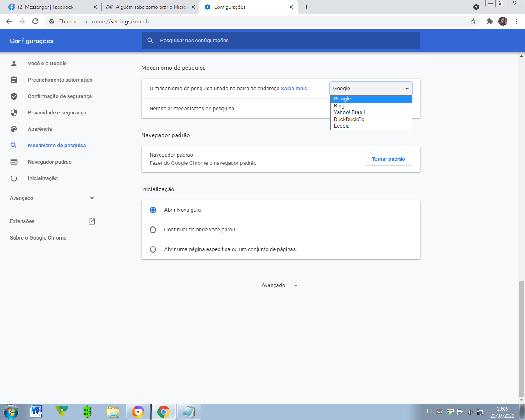Click the power icon for Inicialização
Image resolution: width=525 pixels, height=420 pixels.
point(14,178)
